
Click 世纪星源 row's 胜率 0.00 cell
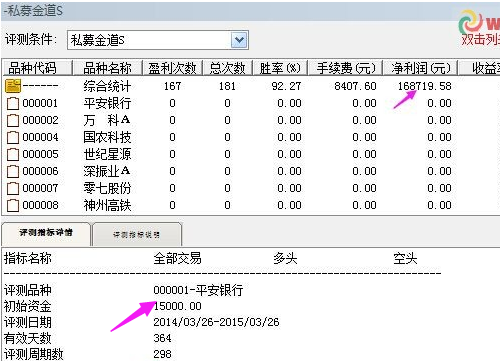[x=290, y=154]
